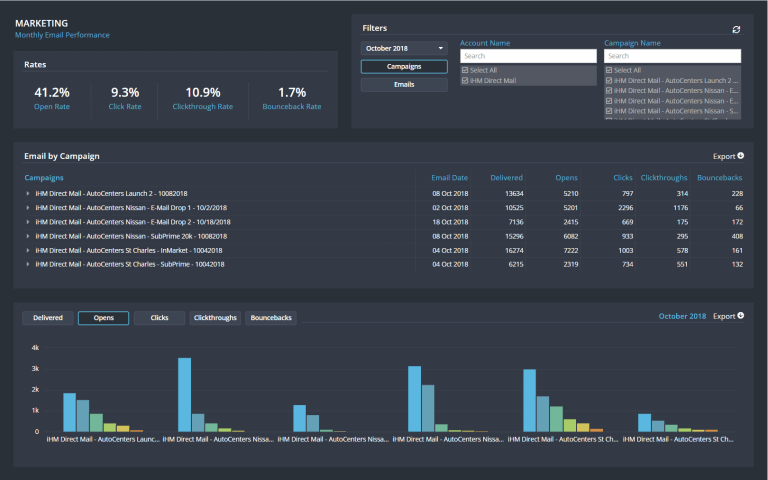The image size is (768, 480).
Task: Click the Campaign Name search field
Action: 672,56
